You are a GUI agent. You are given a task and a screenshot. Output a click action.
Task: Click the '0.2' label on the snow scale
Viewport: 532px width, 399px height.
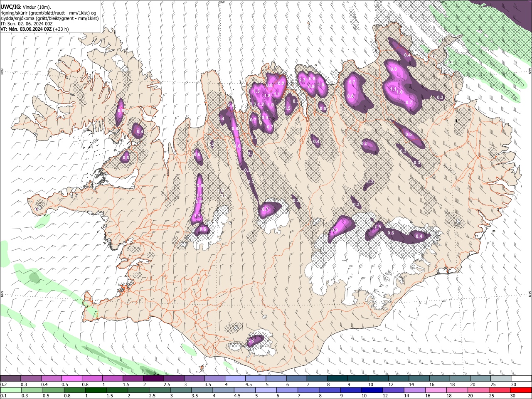coord(3,384)
